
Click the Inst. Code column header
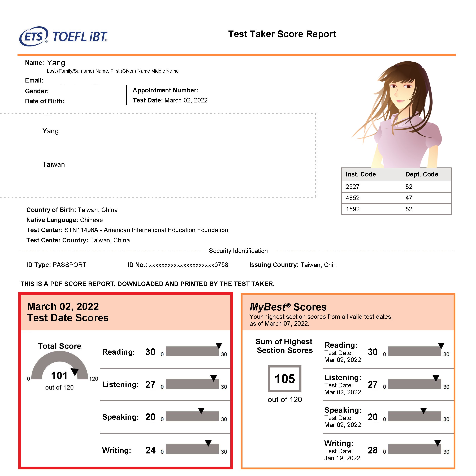pos(360,174)
